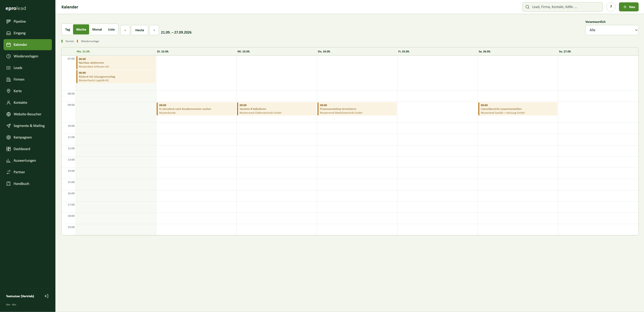644x312 pixels.
Task: Go to previous week arrow
Action: pyautogui.click(x=125, y=30)
